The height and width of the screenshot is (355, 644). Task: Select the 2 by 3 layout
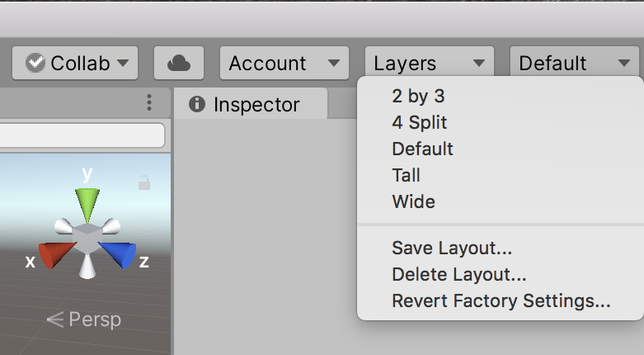[x=418, y=97]
